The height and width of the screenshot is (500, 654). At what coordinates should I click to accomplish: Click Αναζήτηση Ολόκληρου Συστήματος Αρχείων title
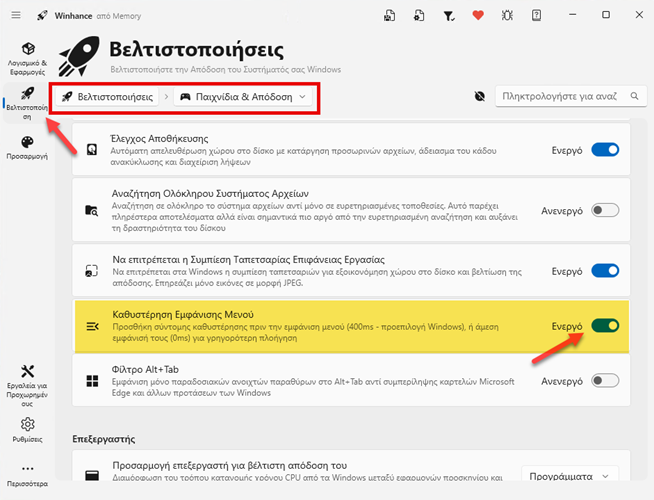tap(210, 193)
